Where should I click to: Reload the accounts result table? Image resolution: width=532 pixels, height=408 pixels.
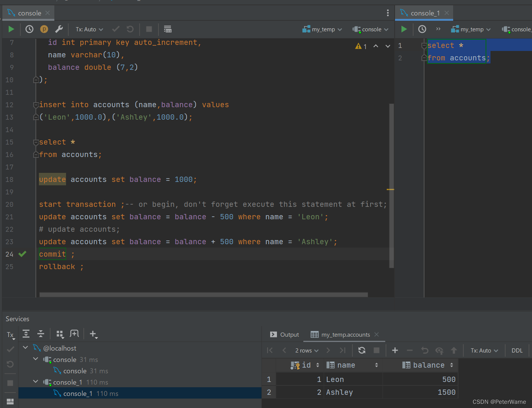[362, 350]
